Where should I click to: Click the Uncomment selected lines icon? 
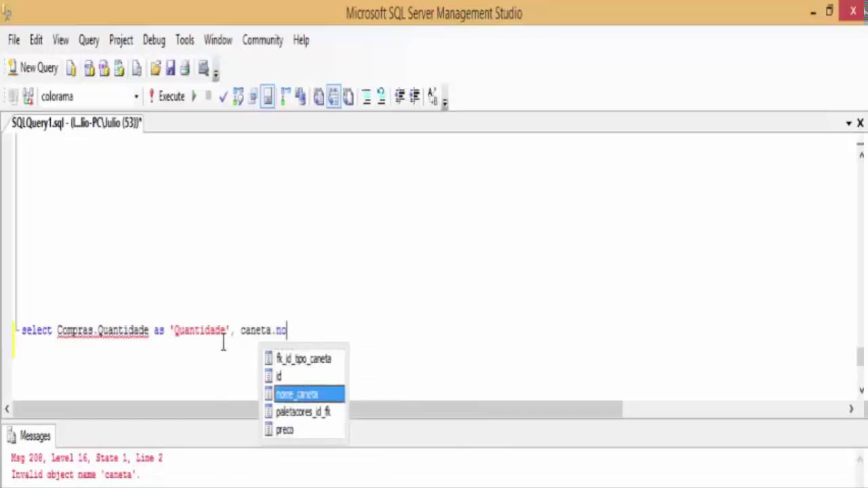click(381, 96)
